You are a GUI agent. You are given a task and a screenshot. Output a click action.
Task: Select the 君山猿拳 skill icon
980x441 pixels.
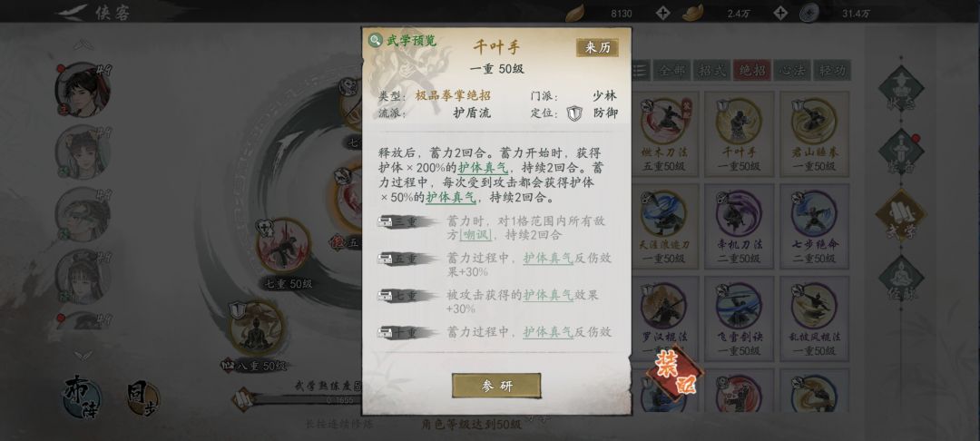pyautogui.click(x=814, y=122)
